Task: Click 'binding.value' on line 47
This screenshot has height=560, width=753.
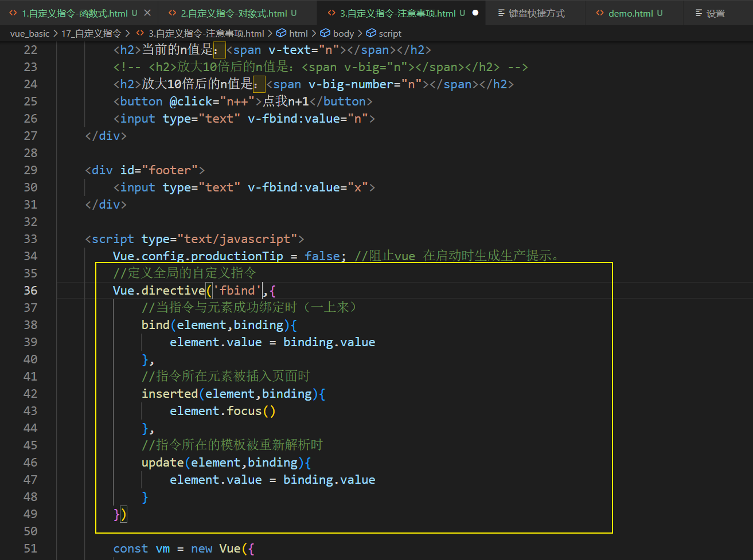Action: 329,480
